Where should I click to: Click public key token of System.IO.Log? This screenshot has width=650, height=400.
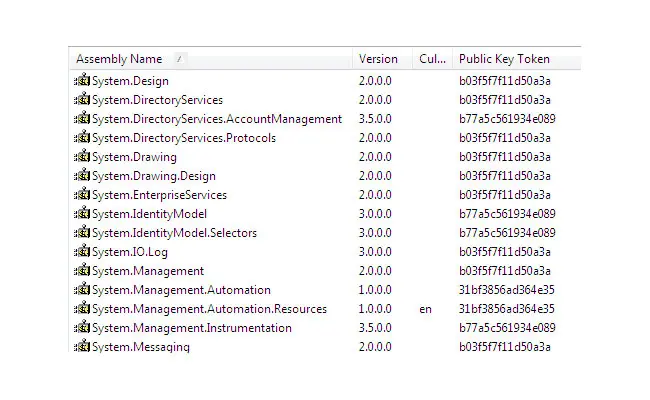504,252
